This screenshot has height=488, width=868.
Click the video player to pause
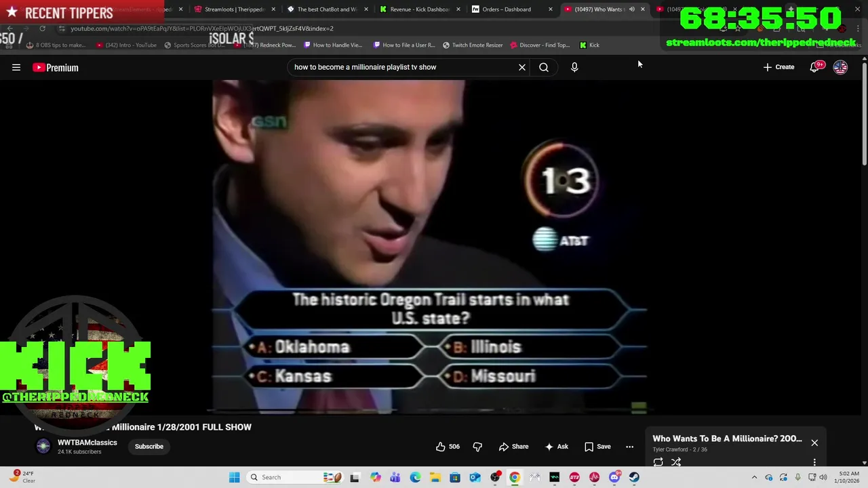coord(430,247)
